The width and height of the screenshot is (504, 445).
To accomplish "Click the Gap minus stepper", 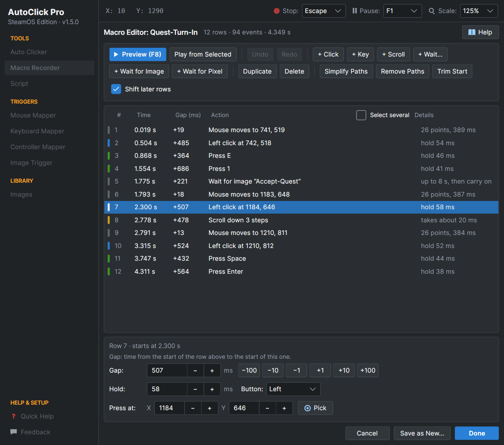I will 195,371.
